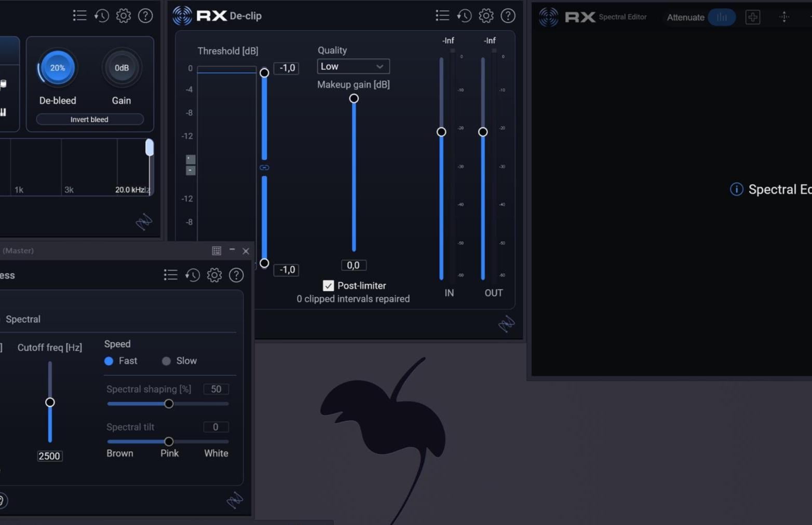812x525 pixels.
Task: Click the Cutoff freq value field 2500
Action: 49,456
